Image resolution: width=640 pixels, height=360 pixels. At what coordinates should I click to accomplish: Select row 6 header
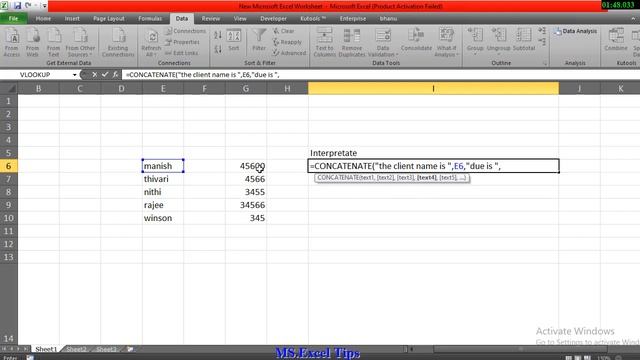[9, 166]
